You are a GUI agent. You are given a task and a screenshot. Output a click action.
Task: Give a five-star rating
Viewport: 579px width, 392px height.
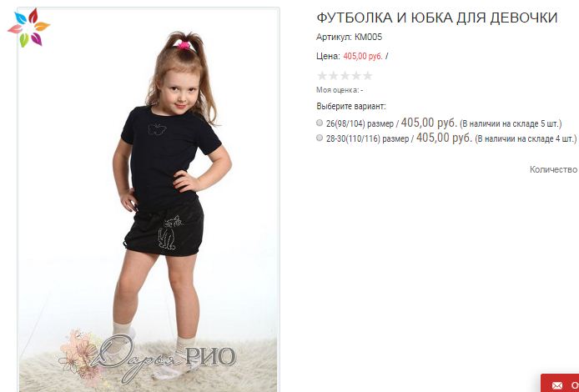pyautogui.click(x=368, y=76)
